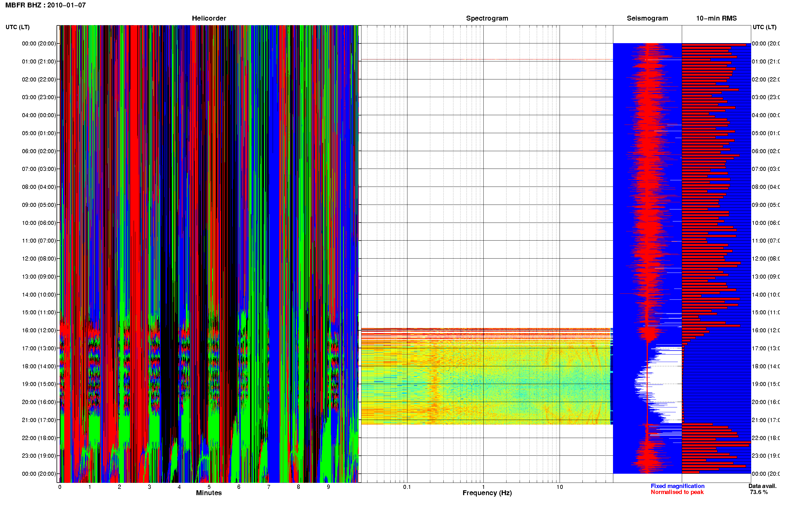The height and width of the screenshot is (508, 812).
Task: Click left time label '15:00 (11:00)'
Action: 39,312
